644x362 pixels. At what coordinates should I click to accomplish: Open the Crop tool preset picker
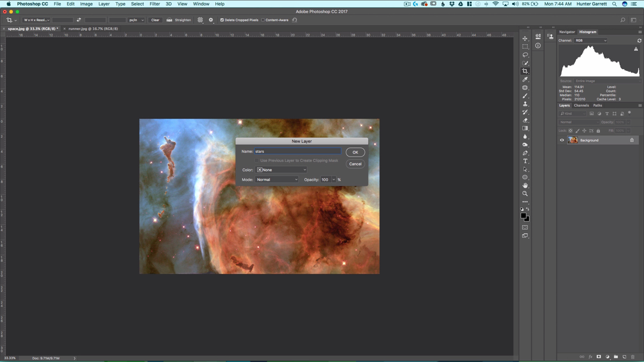coord(11,20)
